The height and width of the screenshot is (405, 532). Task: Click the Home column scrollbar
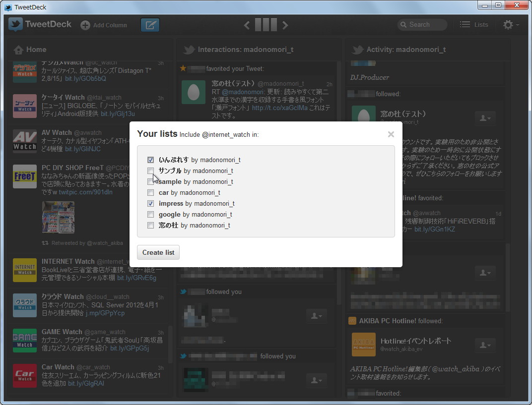click(170, 344)
